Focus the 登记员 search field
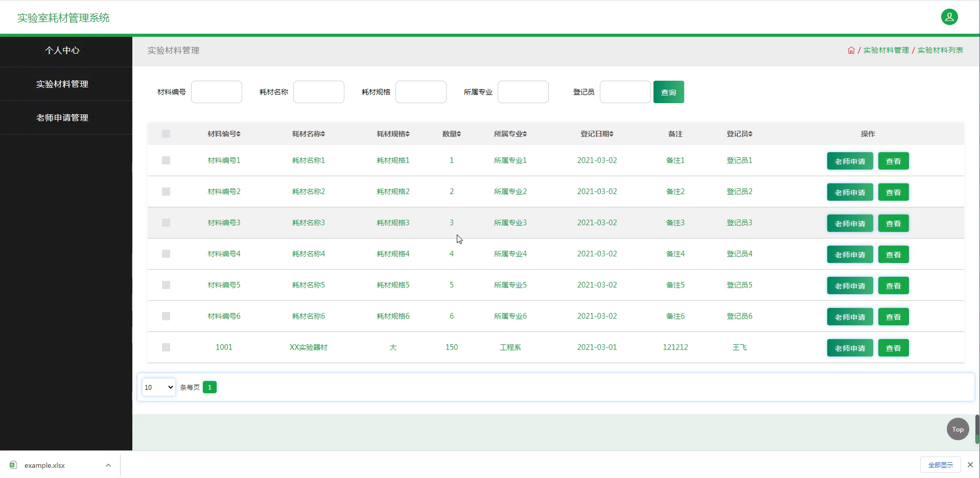980x478 pixels. click(x=625, y=92)
